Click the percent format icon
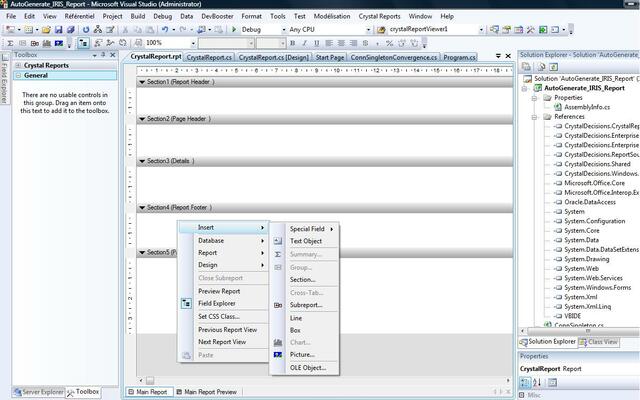This screenshot has height=400, width=640. coord(389,43)
